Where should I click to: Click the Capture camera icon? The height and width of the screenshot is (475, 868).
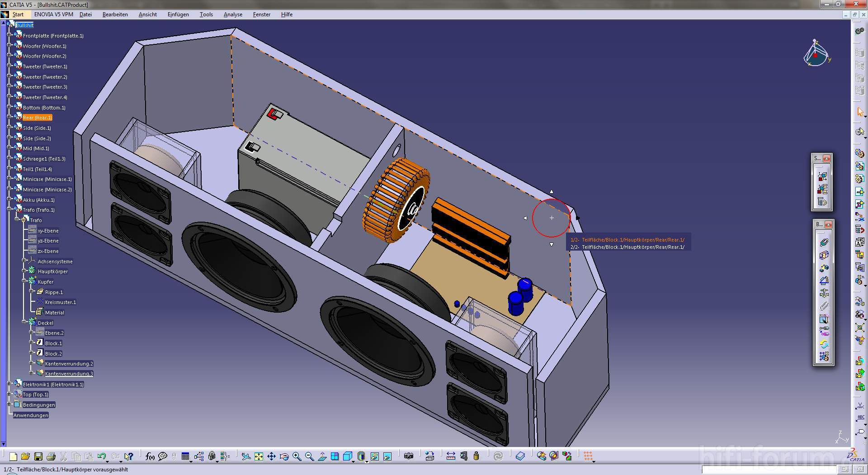(x=409, y=456)
